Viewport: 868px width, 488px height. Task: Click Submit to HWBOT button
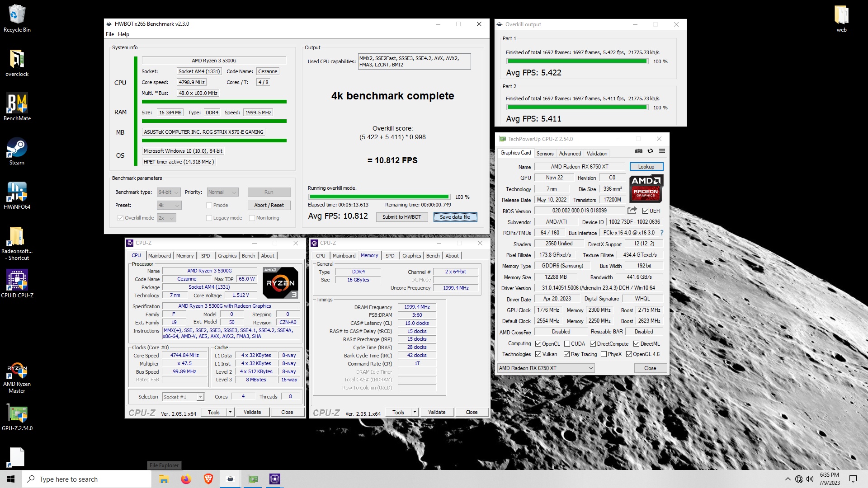401,217
